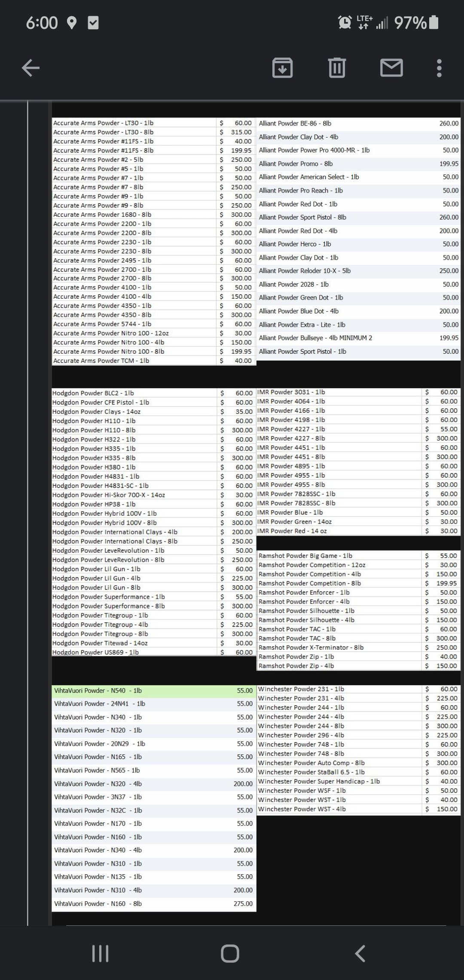Tap Hodgdon Powder Hi-Skor 700-X - 14oz
This screenshot has width=464, height=980.
[x=109, y=495]
